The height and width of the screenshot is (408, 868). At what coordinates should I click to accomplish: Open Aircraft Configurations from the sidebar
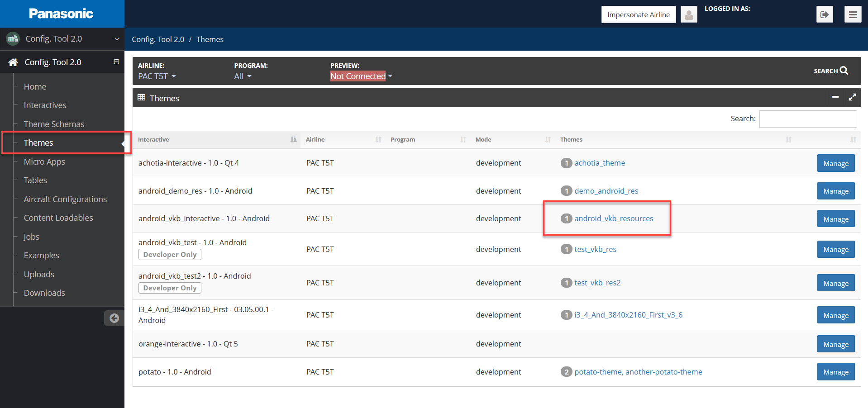[65, 199]
